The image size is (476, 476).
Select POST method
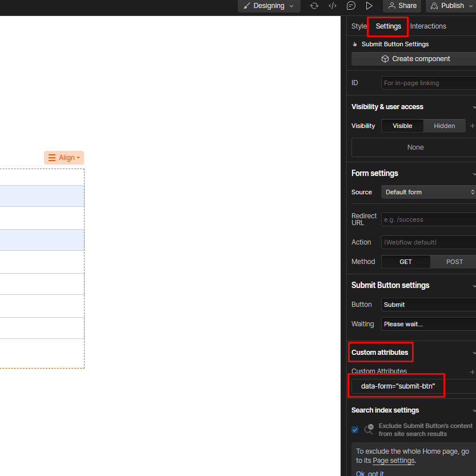click(454, 262)
